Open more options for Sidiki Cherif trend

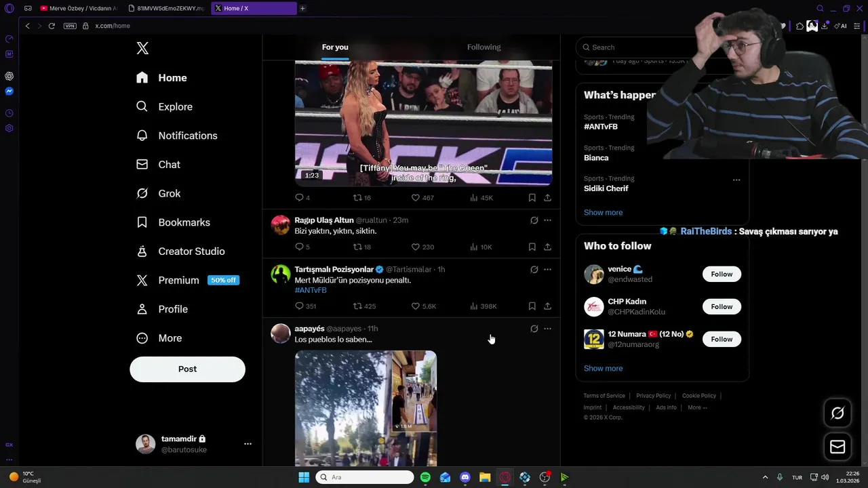[x=736, y=180]
